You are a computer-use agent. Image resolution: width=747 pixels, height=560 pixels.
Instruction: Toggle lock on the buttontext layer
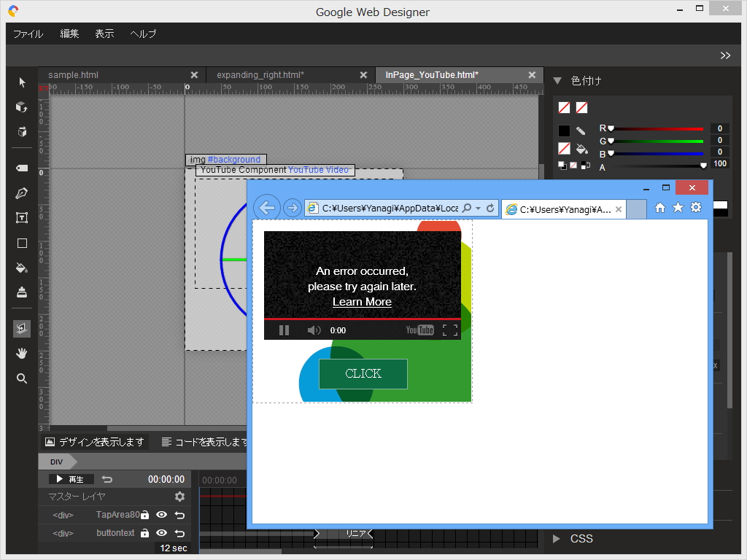(145, 533)
